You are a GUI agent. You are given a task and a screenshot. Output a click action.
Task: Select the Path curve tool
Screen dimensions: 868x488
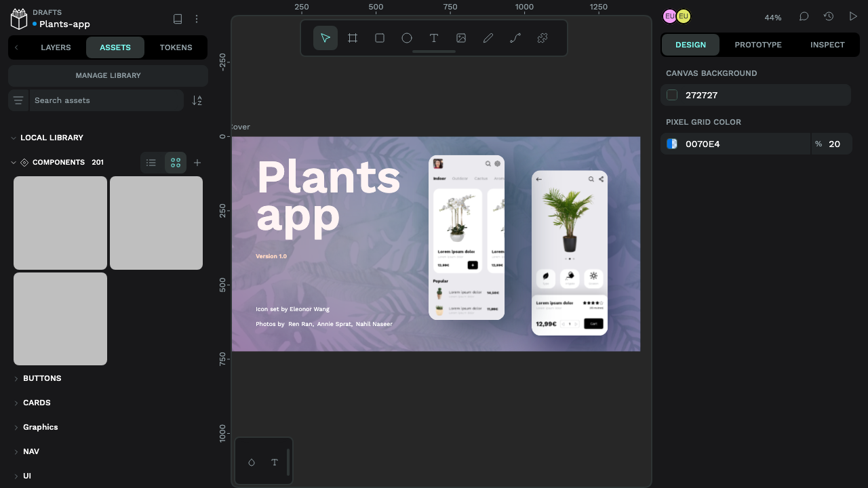515,38
